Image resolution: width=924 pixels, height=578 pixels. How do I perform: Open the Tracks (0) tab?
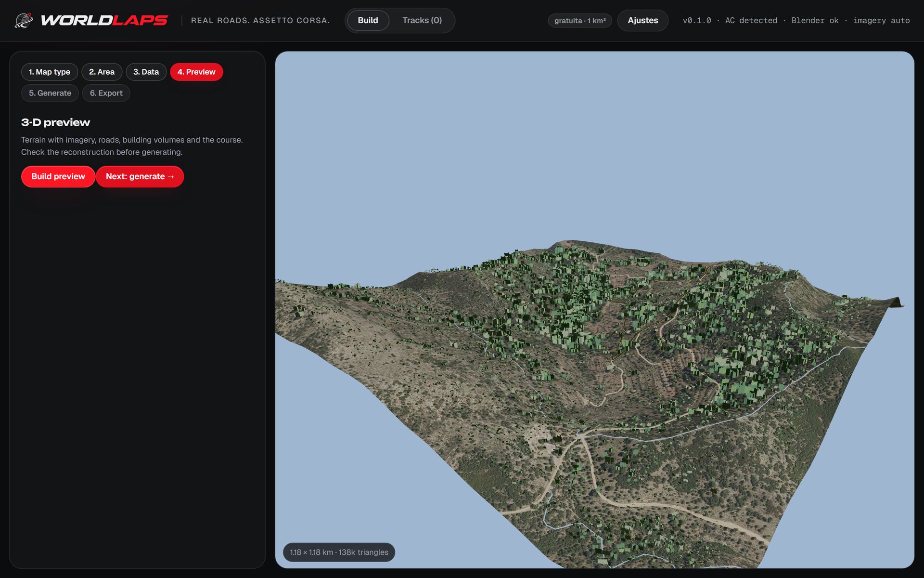(x=422, y=20)
